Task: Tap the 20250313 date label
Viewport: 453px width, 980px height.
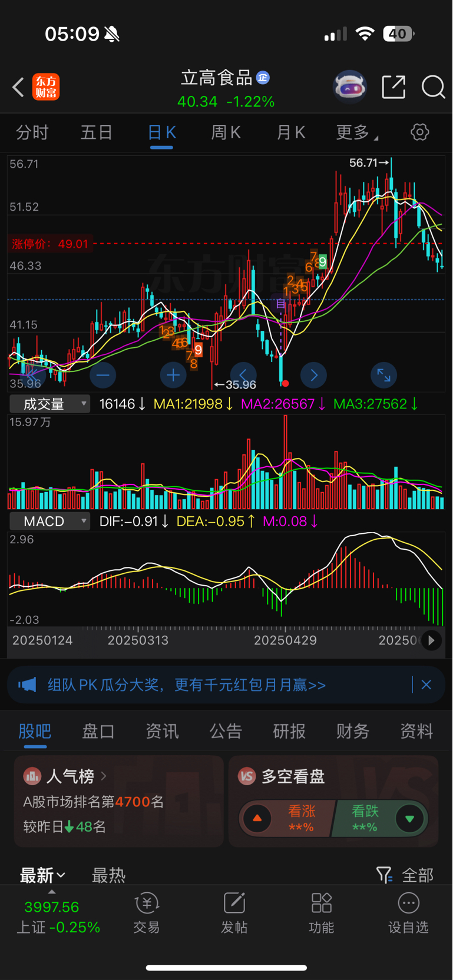Action: point(138,640)
